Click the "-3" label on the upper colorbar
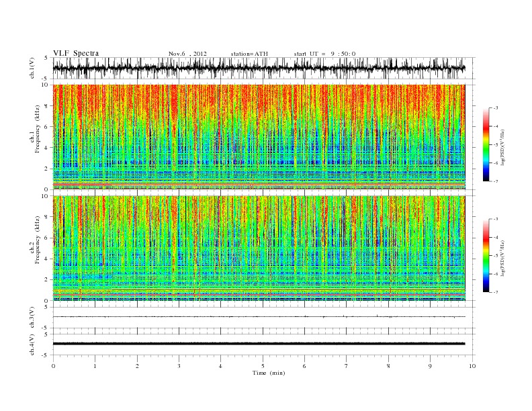532x411 pixels. 495,108
